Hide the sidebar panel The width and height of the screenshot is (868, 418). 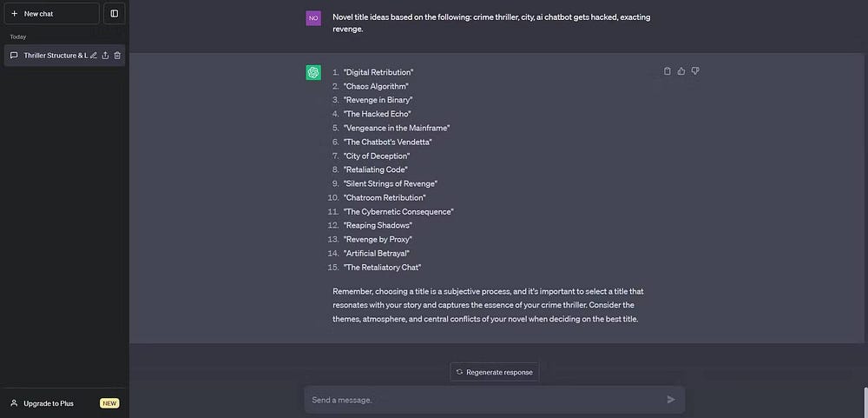click(x=114, y=14)
